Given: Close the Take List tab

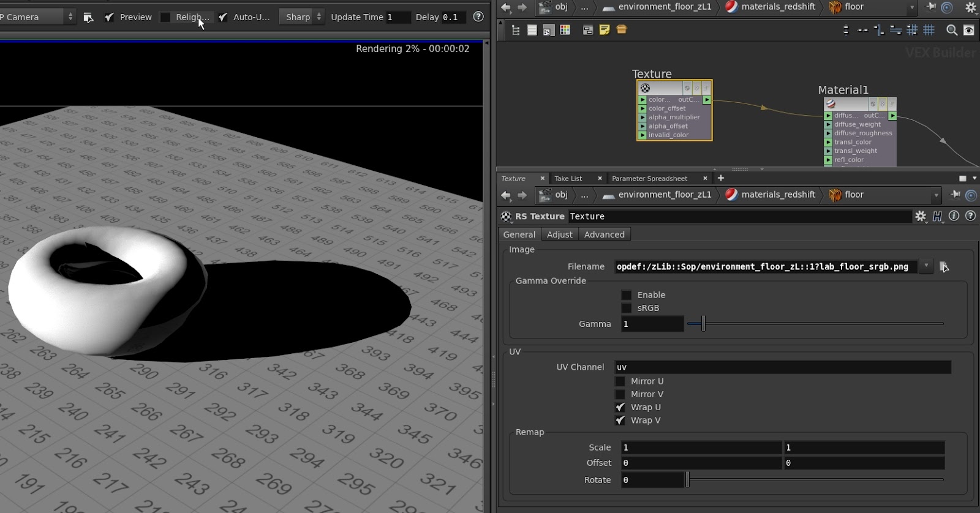Looking at the screenshot, I should click(600, 178).
